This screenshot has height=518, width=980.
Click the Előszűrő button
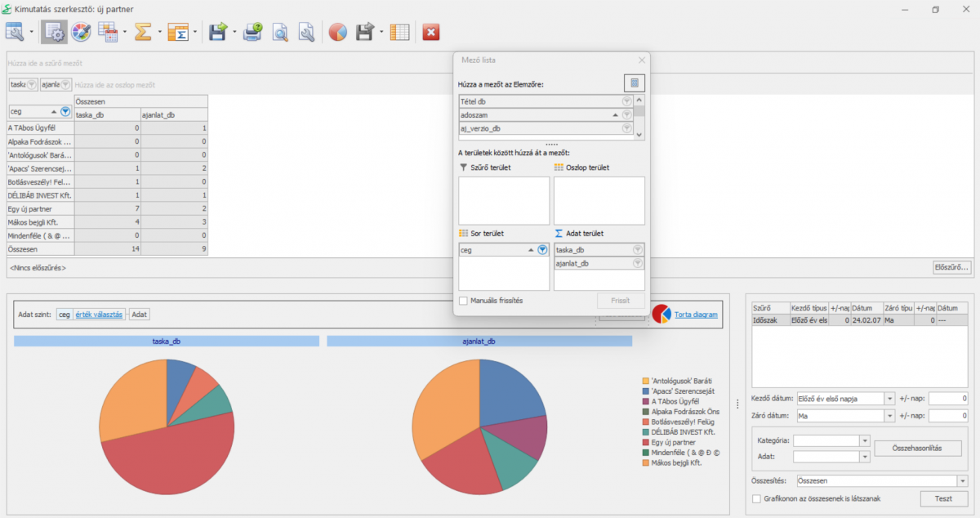(x=951, y=267)
